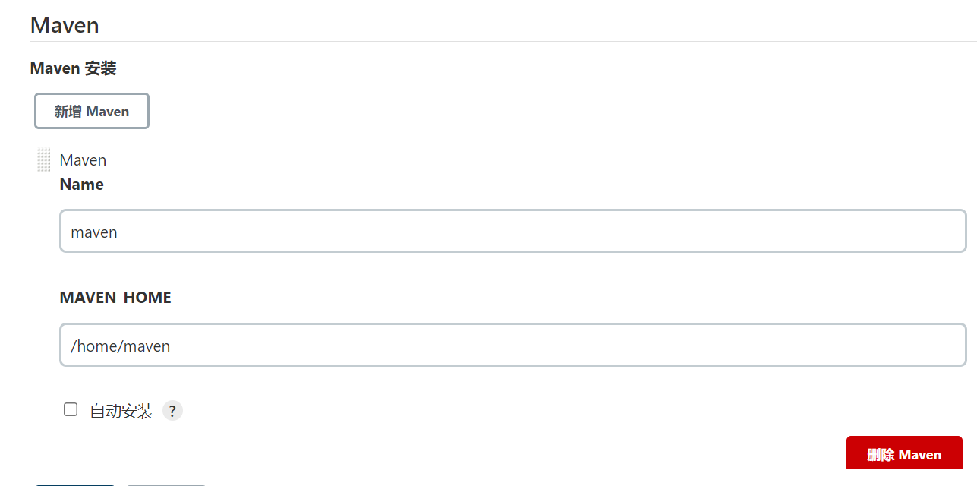The height and width of the screenshot is (486, 980).
Task: Grab the dotted drag handle beside Maven
Action: (44, 159)
